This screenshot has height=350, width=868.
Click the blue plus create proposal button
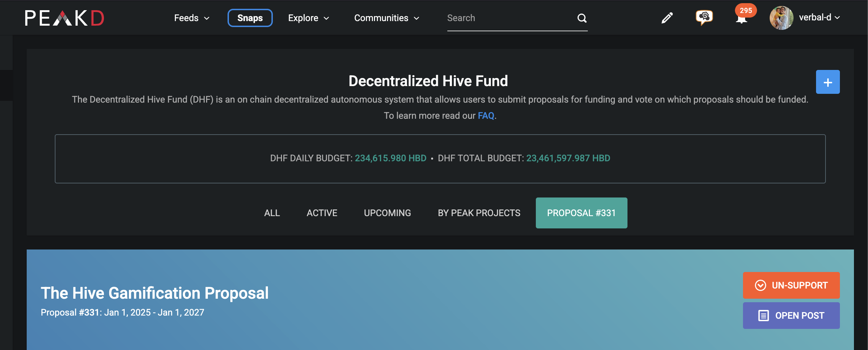coord(828,82)
